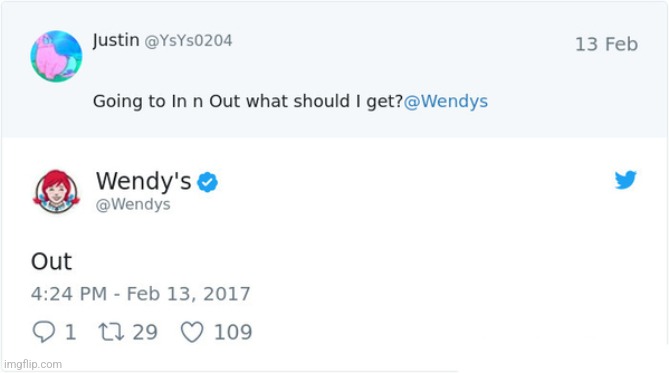
Task: Click the retweet arrows icon
Action: click(111, 332)
